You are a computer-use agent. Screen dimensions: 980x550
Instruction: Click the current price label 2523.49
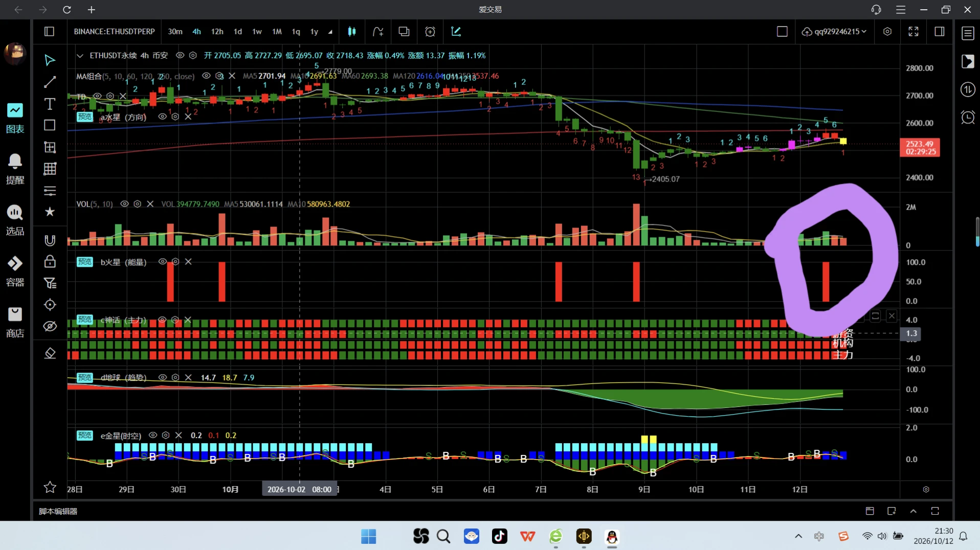(919, 148)
